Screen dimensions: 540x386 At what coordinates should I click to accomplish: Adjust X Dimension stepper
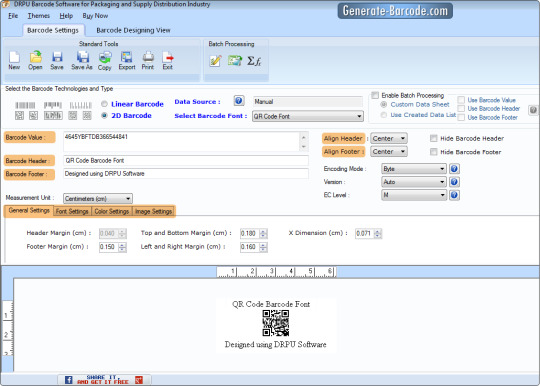378,233
